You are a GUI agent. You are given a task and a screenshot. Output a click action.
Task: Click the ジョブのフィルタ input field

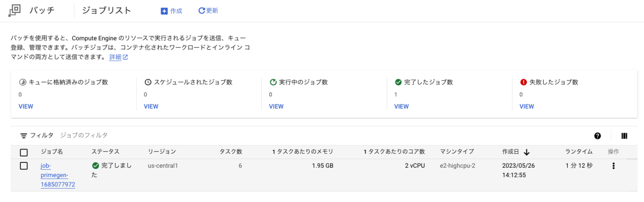(322, 136)
